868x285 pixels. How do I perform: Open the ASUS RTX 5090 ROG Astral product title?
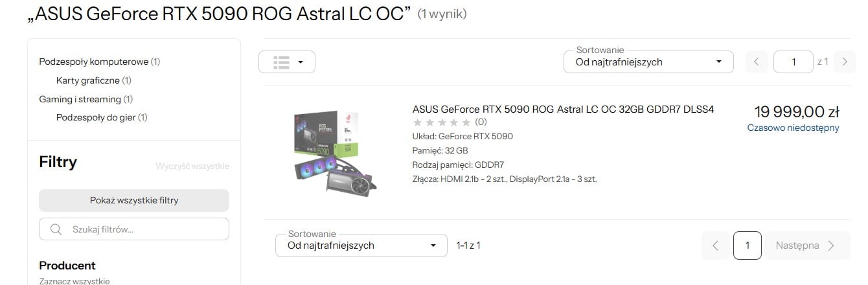click(x=563, y=109)
